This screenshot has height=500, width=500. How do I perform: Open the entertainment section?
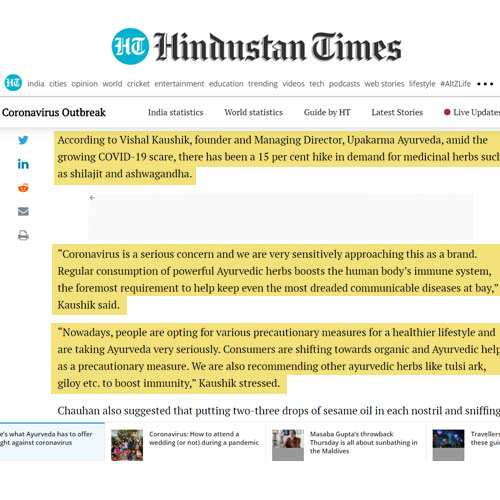179,83
